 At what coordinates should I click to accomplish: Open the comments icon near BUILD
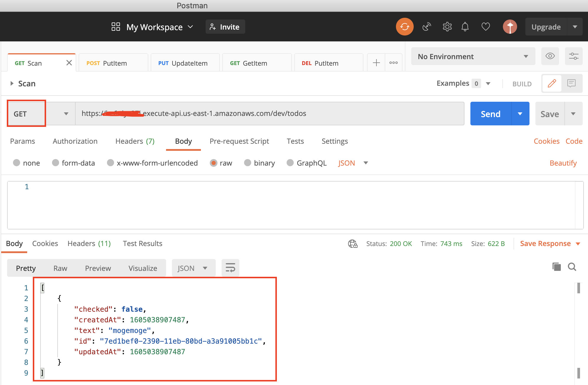[571, 83]
